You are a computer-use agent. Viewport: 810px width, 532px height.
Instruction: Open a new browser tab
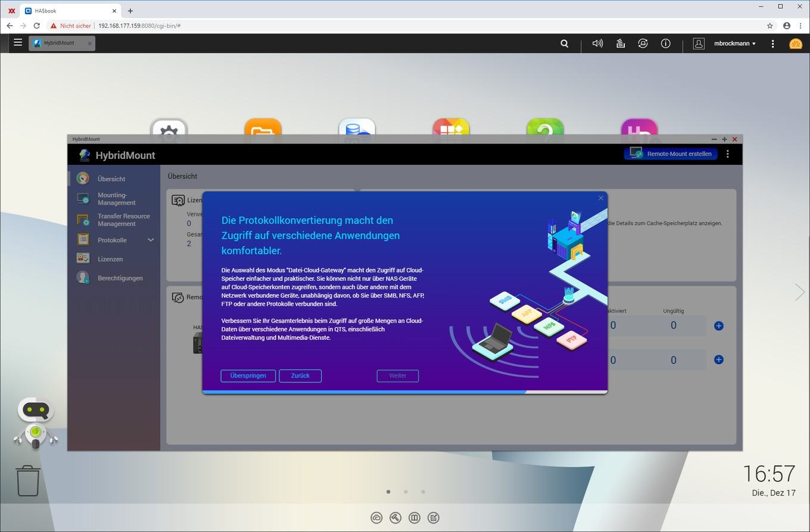pyautogui.click(x=130, y=11)
